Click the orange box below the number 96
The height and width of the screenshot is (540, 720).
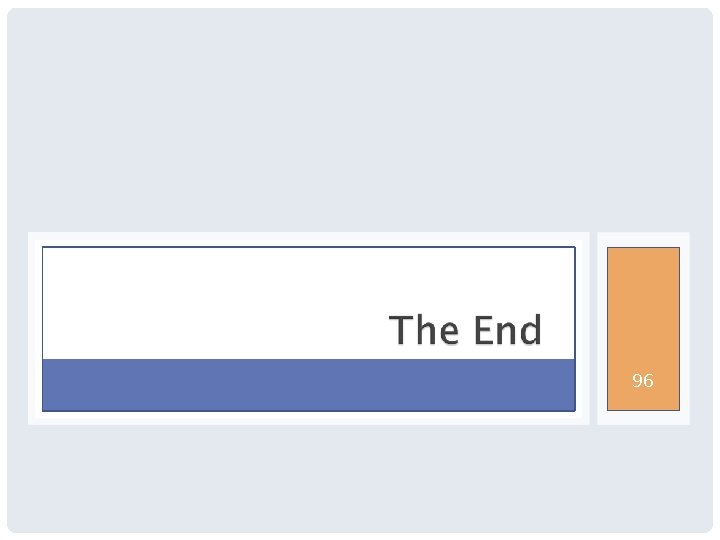pyautogui.click(x=643, y=400)
